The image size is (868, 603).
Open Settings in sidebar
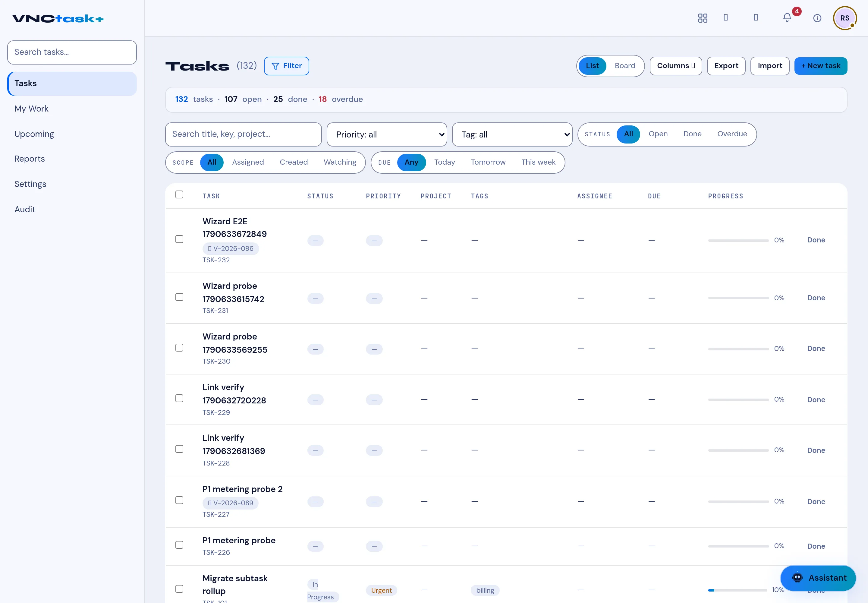coord(72,184)
